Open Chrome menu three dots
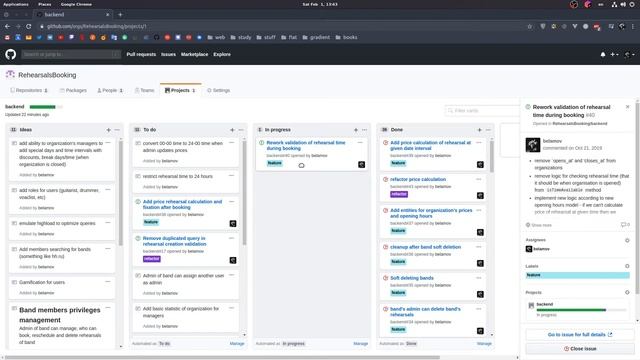The width and height of the screenshot is (640, 360). click(633, 26)
